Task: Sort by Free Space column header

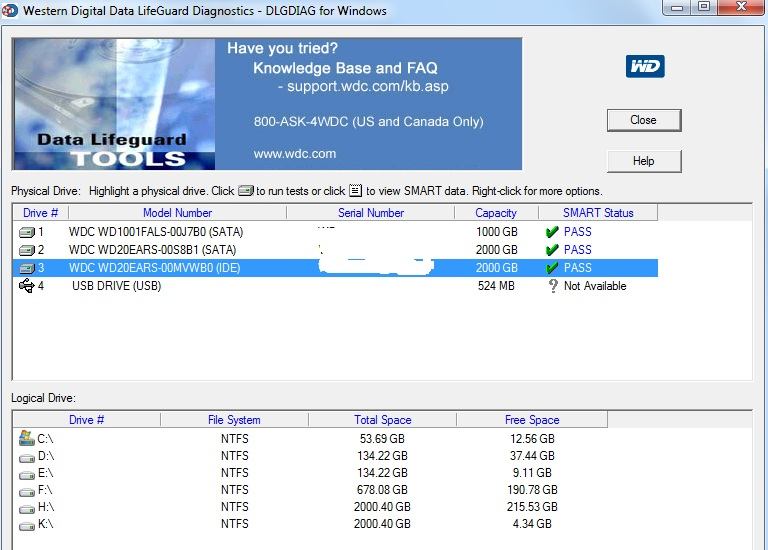Action: click(532, 420)
